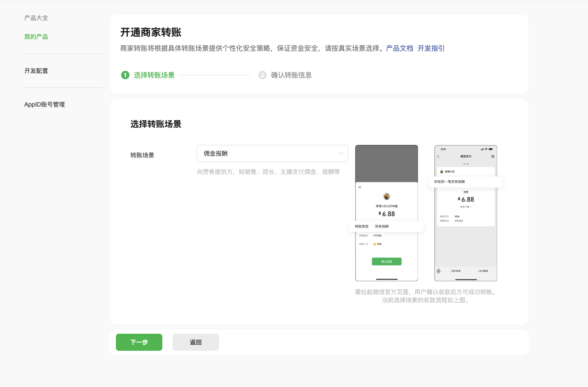The height and width of the screenshot is (387, 588).
Task: Click the close X icon in left phone preview
Action: [360, 187]
